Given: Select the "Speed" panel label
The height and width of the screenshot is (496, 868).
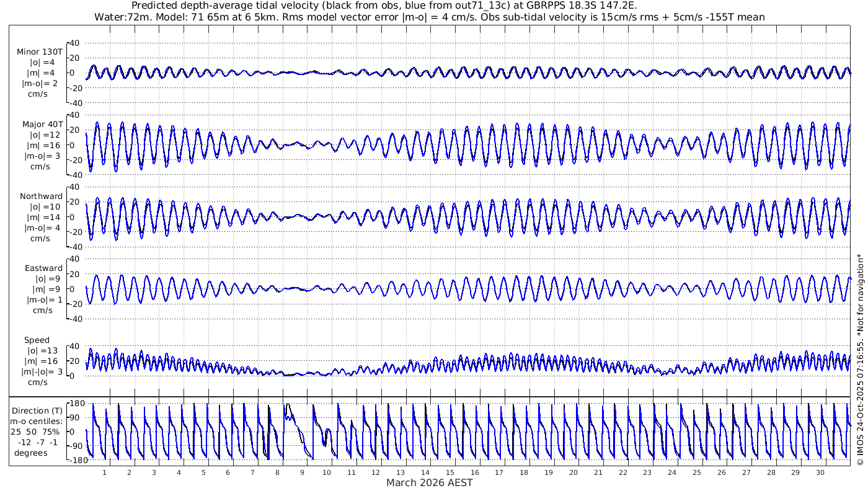Looking at the screenshot, I should 37,340.
